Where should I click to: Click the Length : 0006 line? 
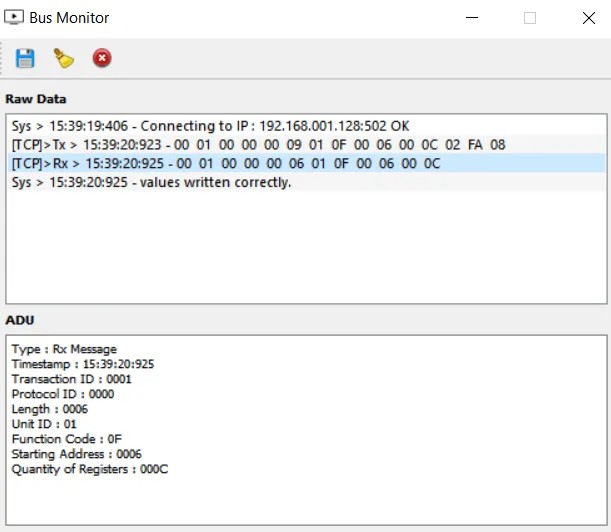pyautogui.click(x=50, y=409)
